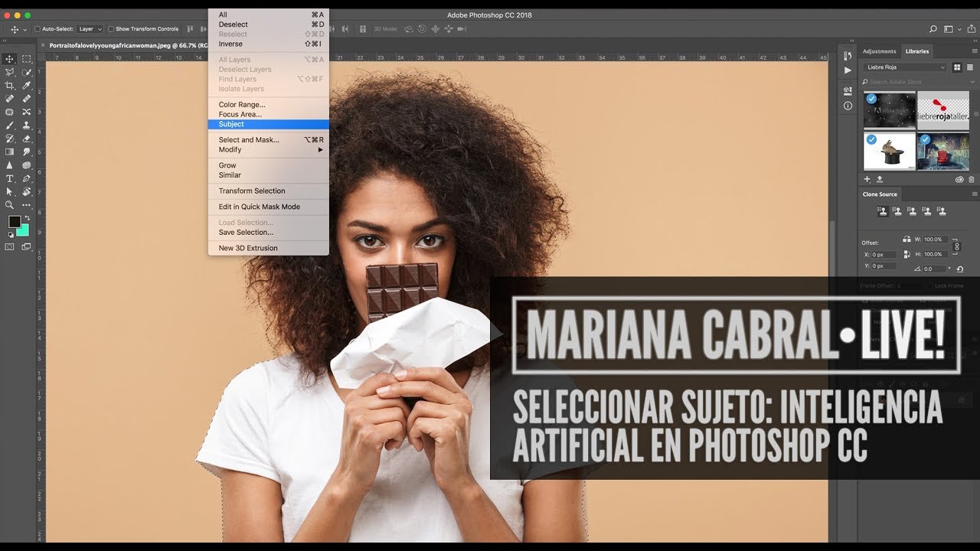Reset default foreground and background colors
980x551 pixels.
tap(11, 235)
